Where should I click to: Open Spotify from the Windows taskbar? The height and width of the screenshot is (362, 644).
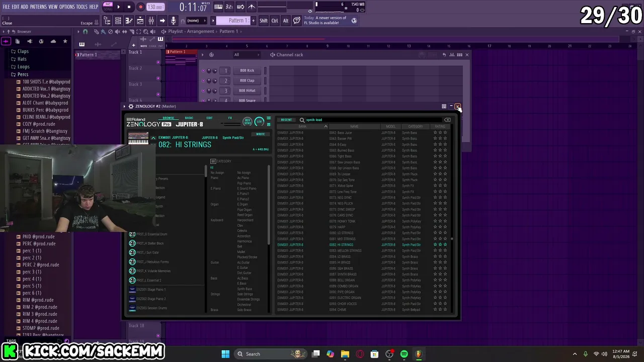click(x=404, y=354)
